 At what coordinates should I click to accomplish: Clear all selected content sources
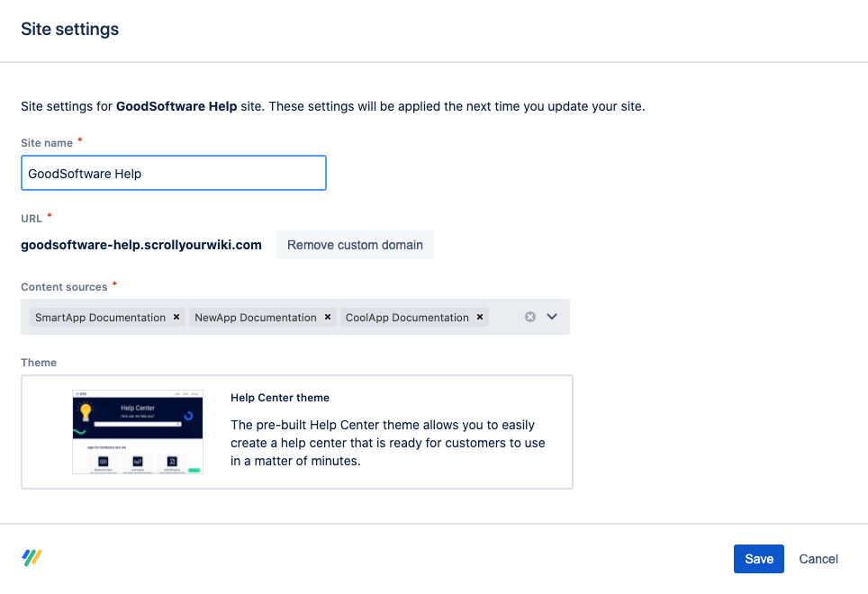530,317
